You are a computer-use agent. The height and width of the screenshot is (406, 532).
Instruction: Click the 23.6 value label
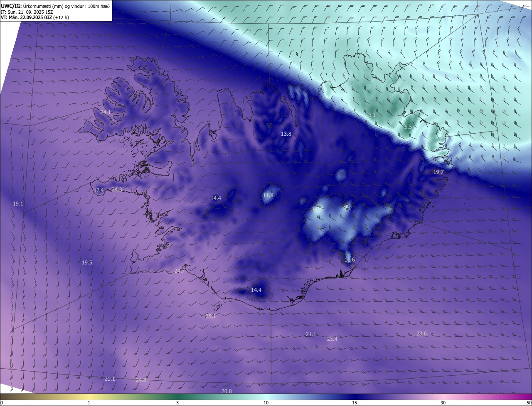[x=421, y=333]
